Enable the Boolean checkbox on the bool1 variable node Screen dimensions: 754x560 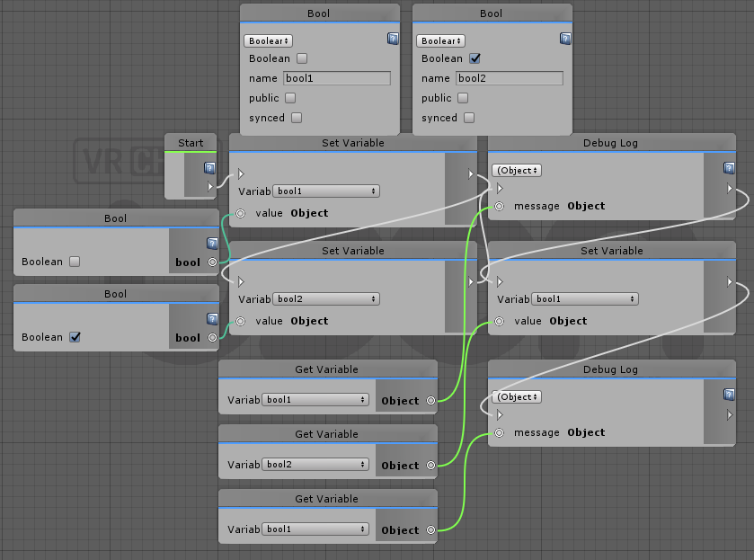(x=302, y=58)
